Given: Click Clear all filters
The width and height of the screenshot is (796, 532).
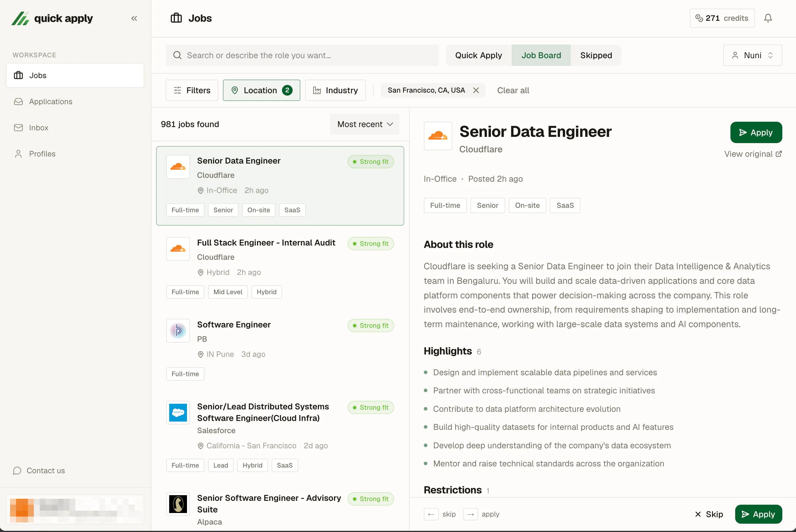Looking at the screenshot, I should (513, 90).
